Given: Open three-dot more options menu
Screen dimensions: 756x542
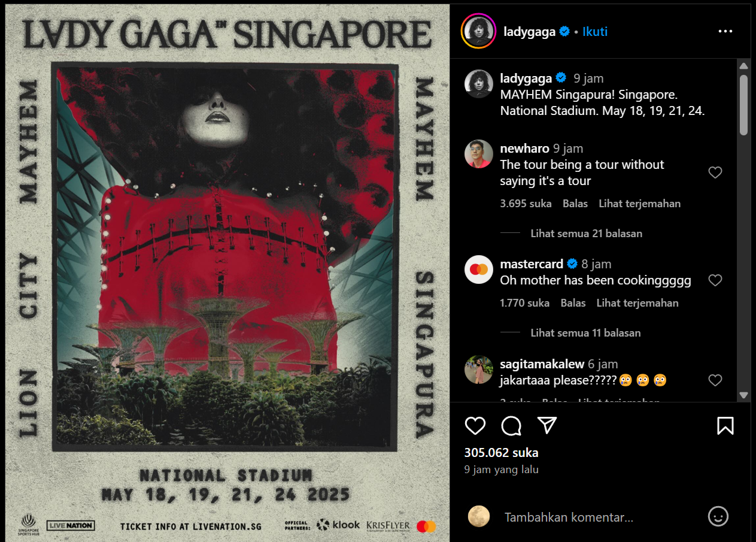Looking at the screenshot, I should click(x=725, y=31).
